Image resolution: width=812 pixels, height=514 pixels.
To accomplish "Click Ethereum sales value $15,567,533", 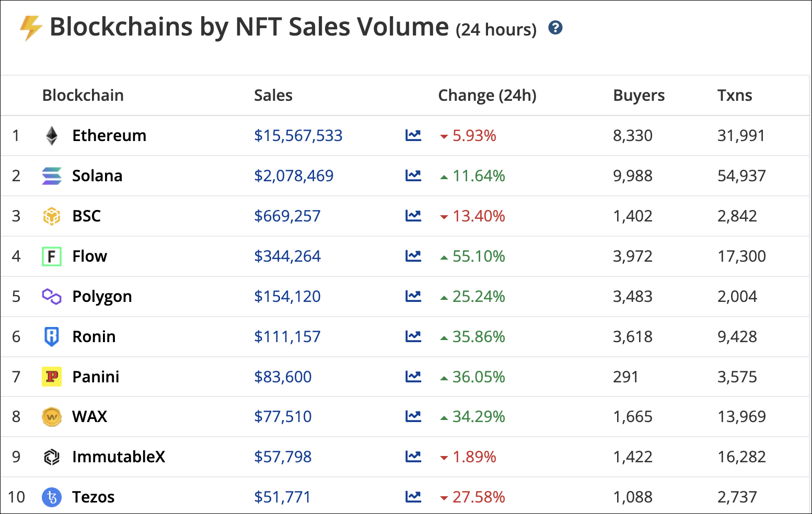I will (298, 136).
